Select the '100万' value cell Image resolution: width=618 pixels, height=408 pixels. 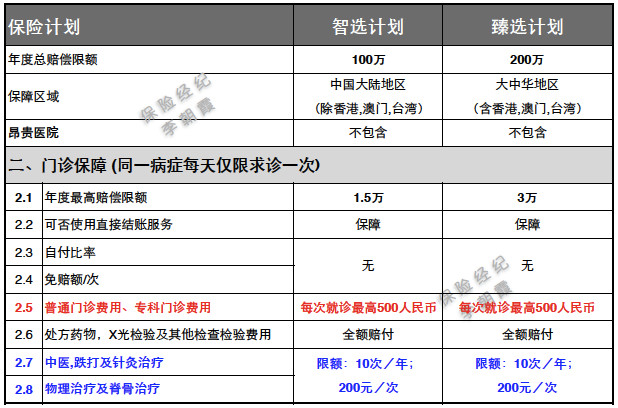coord(368,60)
